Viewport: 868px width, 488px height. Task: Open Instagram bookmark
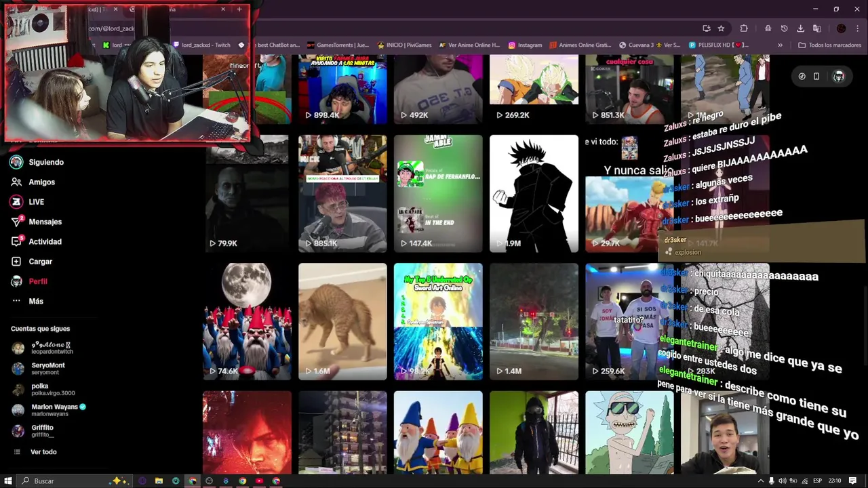(525, 45)
